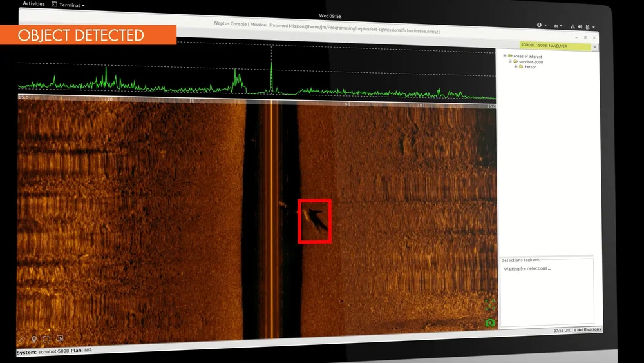The height and width of the screenshot is (363, 644).
Task: Click the SONOBOT-5008: MANEUVER status label
Action: tap(555, 46)
